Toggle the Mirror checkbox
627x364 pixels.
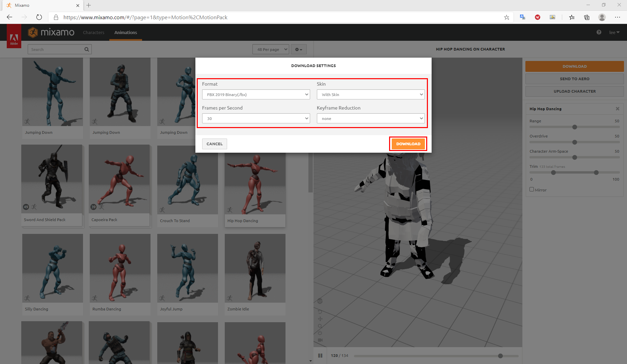[x=532, y=189]
